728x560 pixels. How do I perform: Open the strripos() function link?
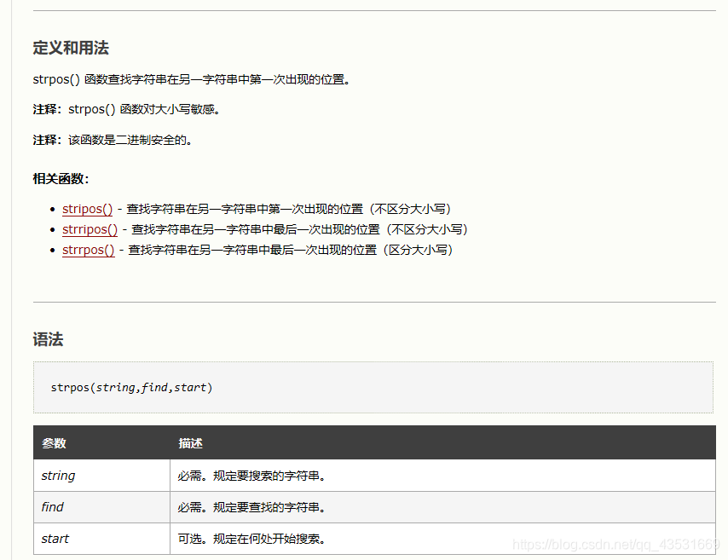[x=90, y=229]
